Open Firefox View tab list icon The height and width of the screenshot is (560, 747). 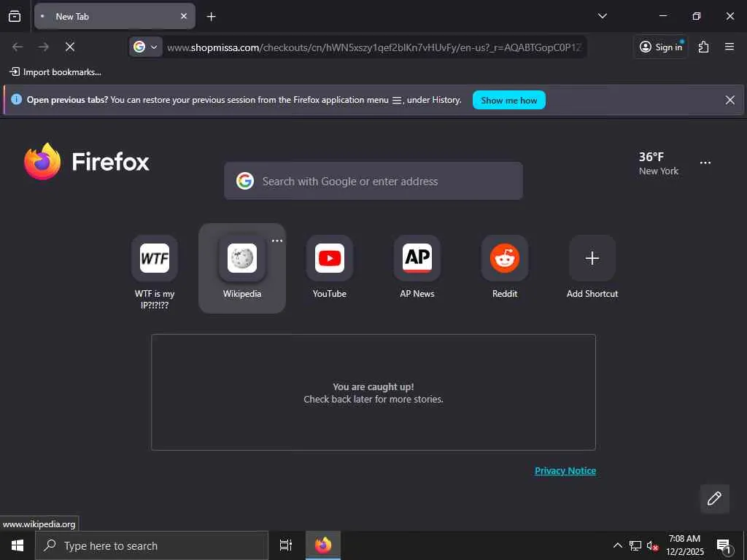[15, 16]
